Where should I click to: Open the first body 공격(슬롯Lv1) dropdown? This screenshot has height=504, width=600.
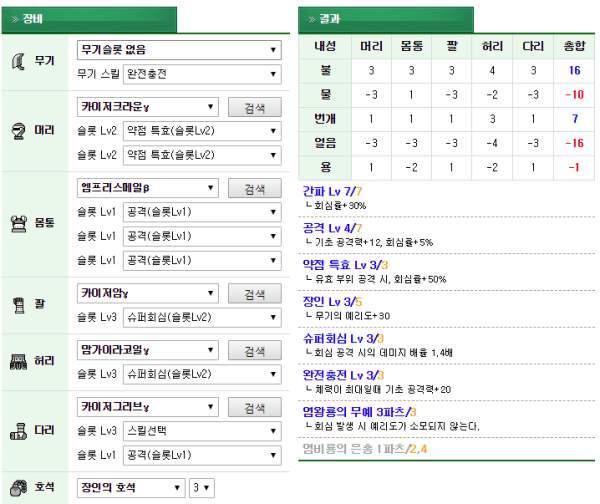click(x=202, y=212)
